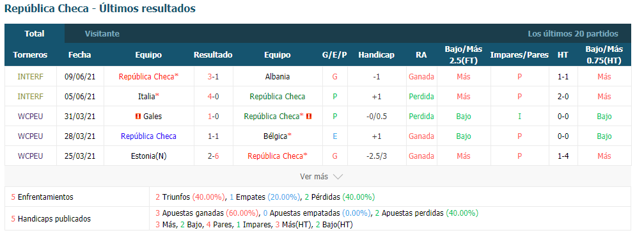
Task: Click red card icon right of República Checa
Action: (309, 117)
